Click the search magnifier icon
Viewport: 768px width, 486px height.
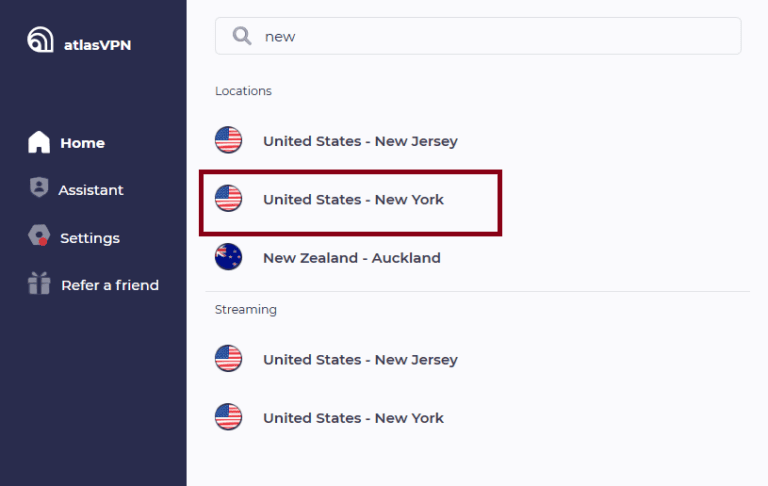point(242,36)
